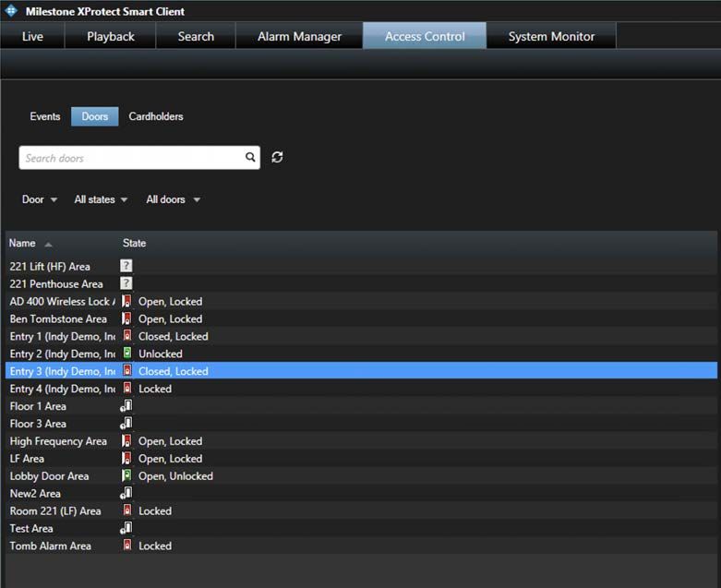Click red locked icon for Room 221 (LF) Area

[127, 510]
